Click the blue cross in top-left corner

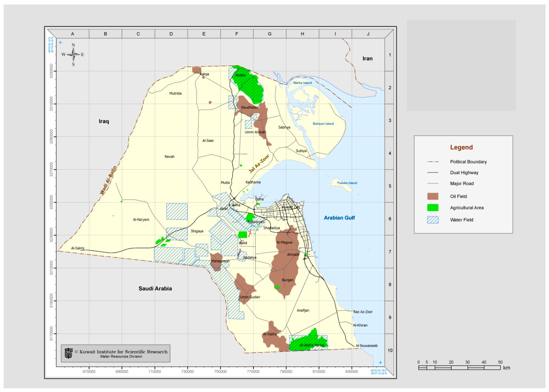tap(60, 43)
